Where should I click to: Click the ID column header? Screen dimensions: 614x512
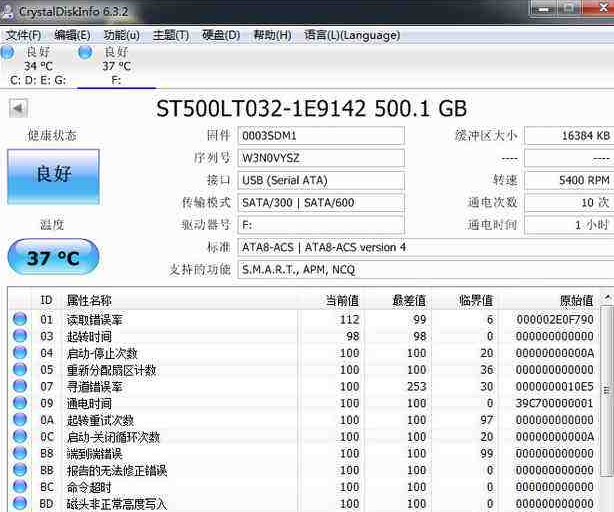[x=46, y=301]
